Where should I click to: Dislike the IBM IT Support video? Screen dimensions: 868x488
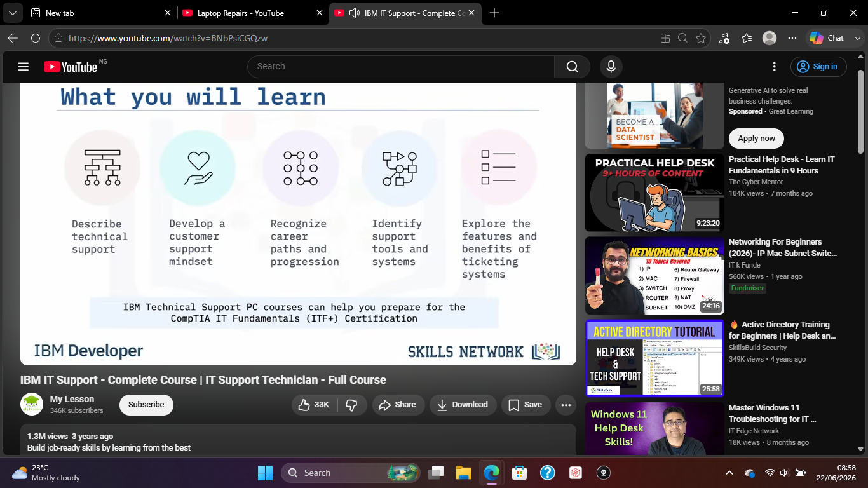coord(351,405)
